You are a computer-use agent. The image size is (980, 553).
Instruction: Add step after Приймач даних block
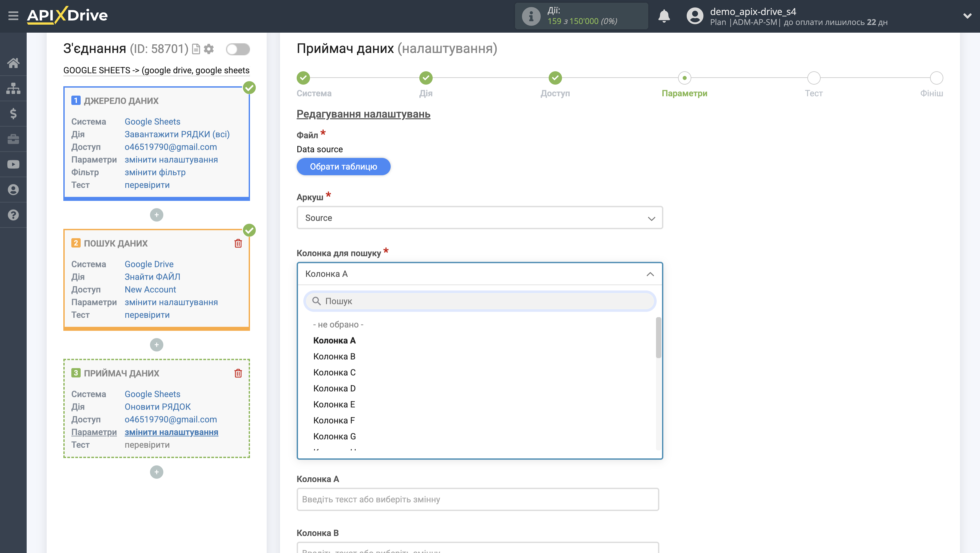tap(156, 472)
